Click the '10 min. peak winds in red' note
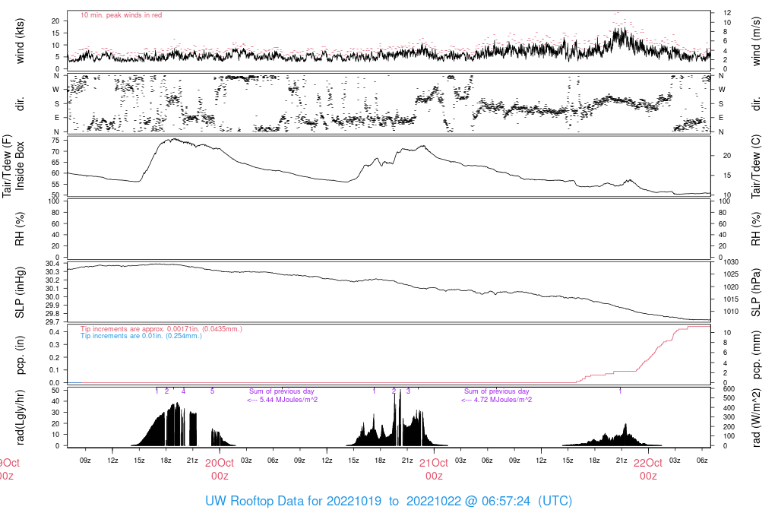 click(x=121, y=15)
